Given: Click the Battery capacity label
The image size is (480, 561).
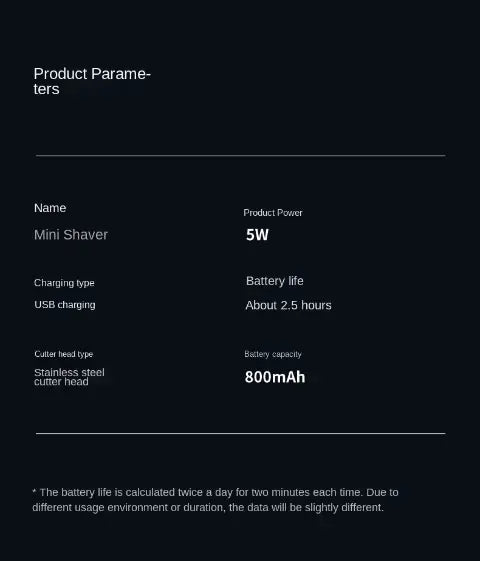Looking at the screenshot, I should (273, 354).
